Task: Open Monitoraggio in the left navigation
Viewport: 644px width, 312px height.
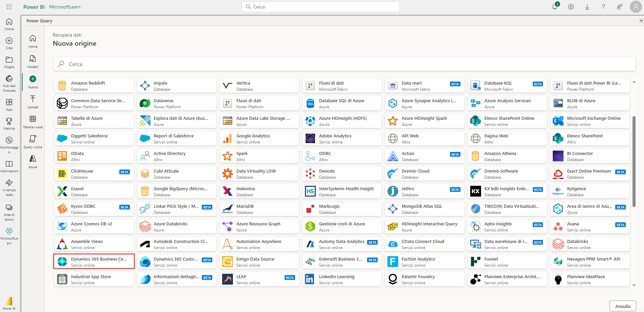Action: [9, 145]
